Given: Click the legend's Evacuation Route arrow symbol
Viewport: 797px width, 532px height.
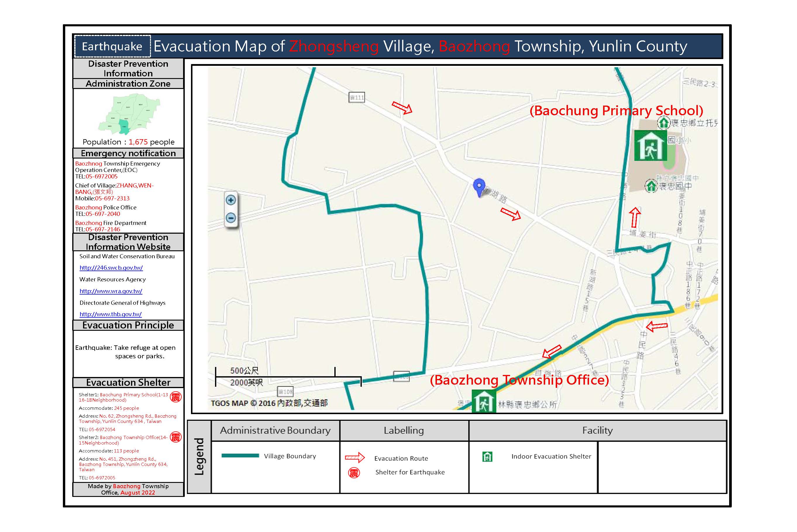Looking at the screenshot, I should (354, 458).
